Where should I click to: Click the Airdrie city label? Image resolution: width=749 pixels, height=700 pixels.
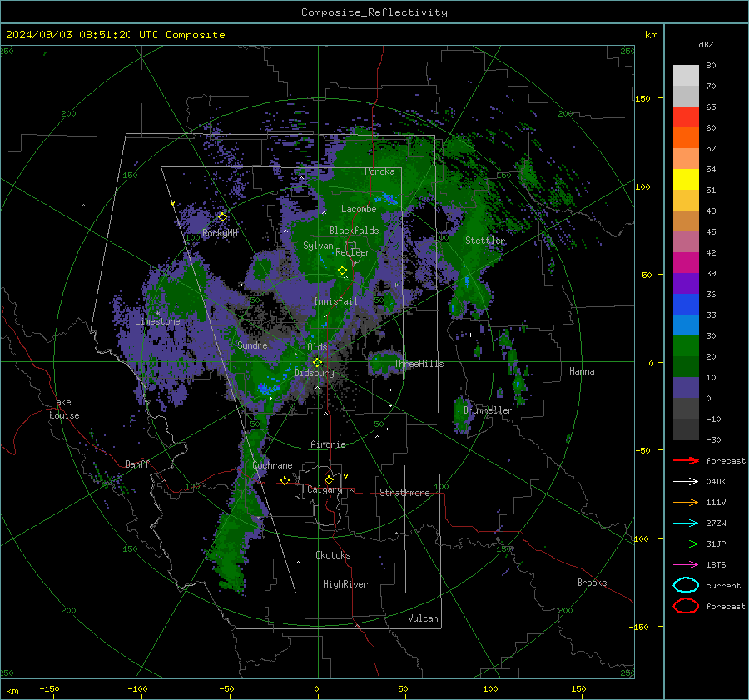(328, 444)
